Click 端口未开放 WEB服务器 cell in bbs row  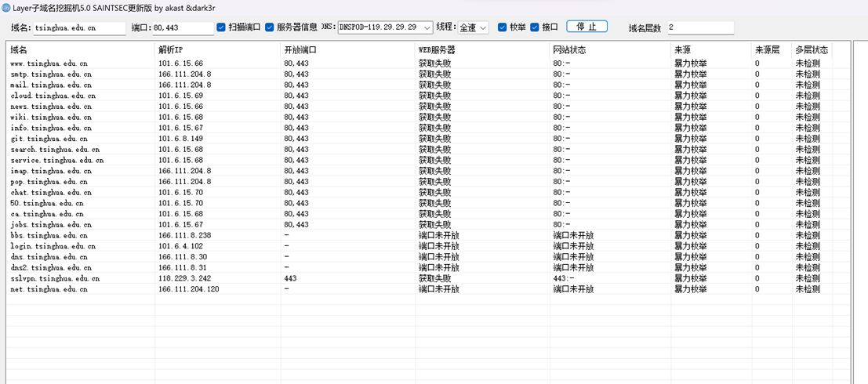(439, 235)
